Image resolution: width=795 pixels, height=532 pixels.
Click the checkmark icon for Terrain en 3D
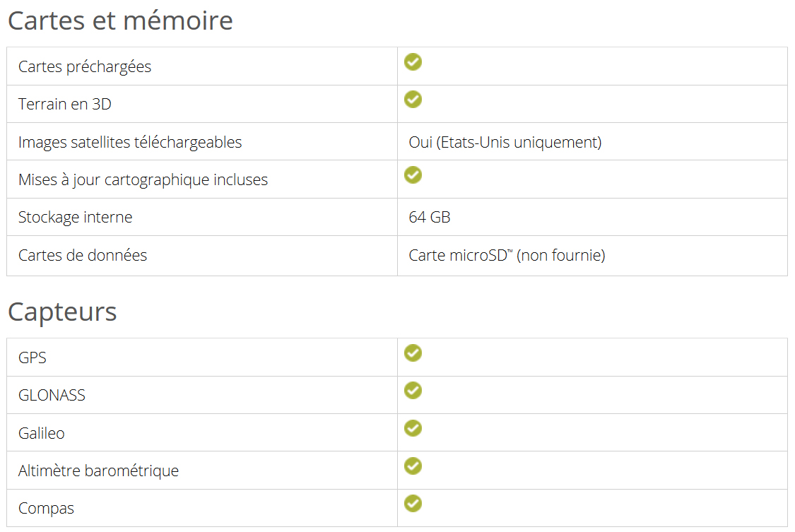(x=413, y=100)
